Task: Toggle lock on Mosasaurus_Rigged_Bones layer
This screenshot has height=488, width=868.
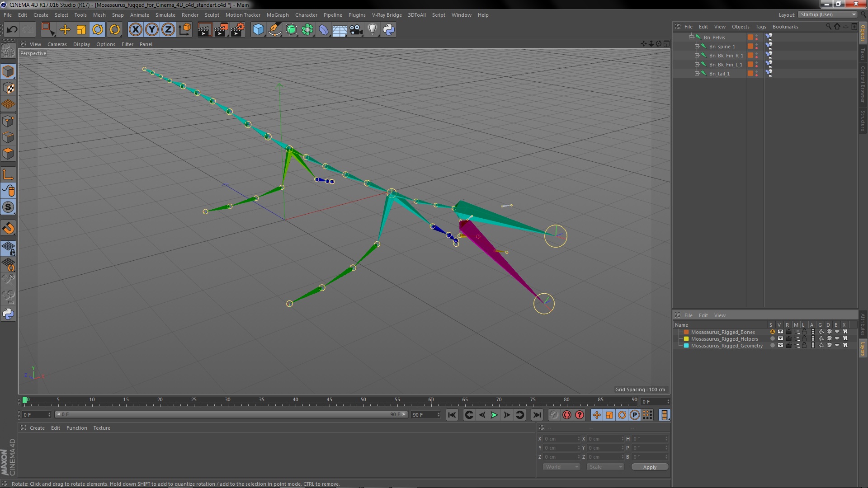Action: 804,332
